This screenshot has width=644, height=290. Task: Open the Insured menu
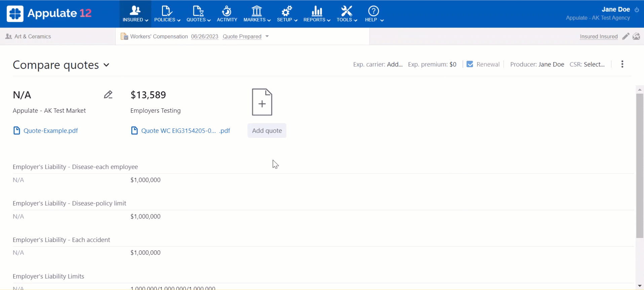coord(135,14)
